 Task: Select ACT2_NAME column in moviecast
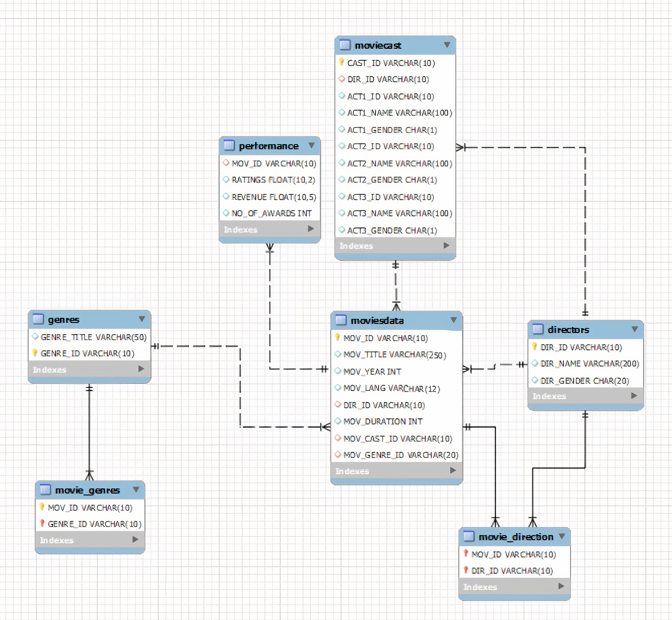pos(399,163)
